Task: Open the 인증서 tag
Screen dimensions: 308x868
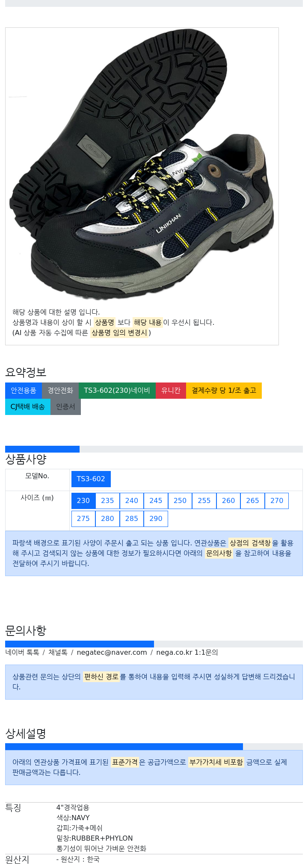Action: 65,407
